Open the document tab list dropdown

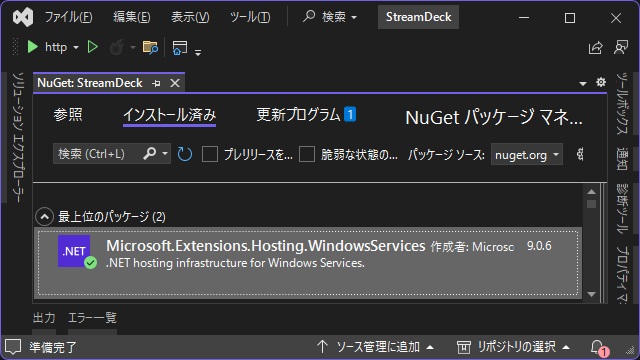point(583,83)
